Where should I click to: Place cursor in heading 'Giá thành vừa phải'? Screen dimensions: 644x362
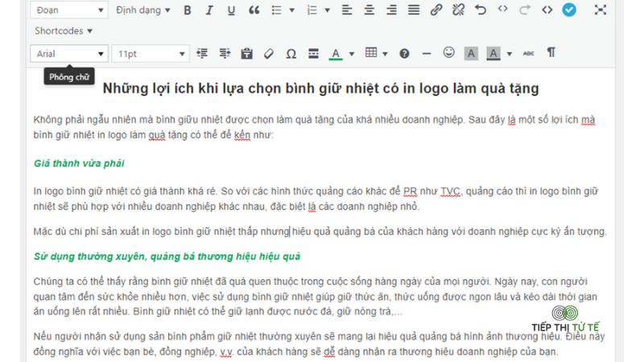79,163
